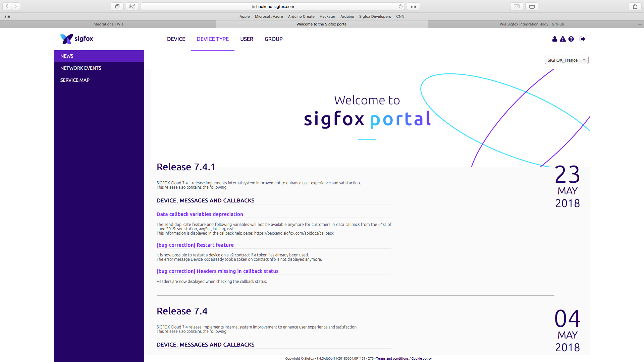644x362 pixels.
Task: Open the user profile icon
Action: pos(554,39)
